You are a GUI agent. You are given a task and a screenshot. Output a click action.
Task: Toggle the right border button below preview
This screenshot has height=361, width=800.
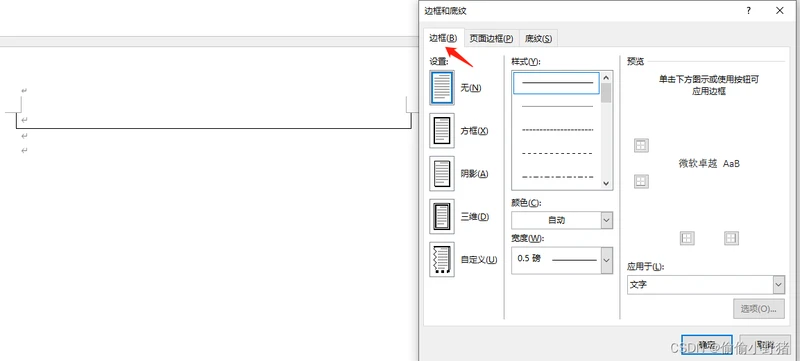pyautogui.click(x=732, y=238)
